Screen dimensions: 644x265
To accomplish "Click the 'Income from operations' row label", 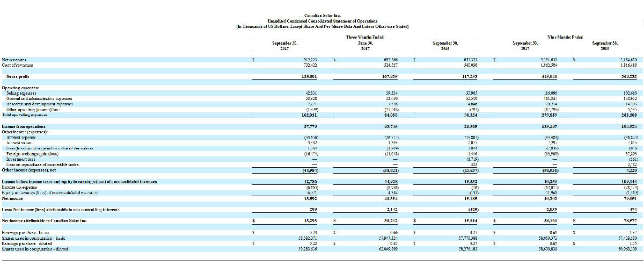I will point(23,126).
